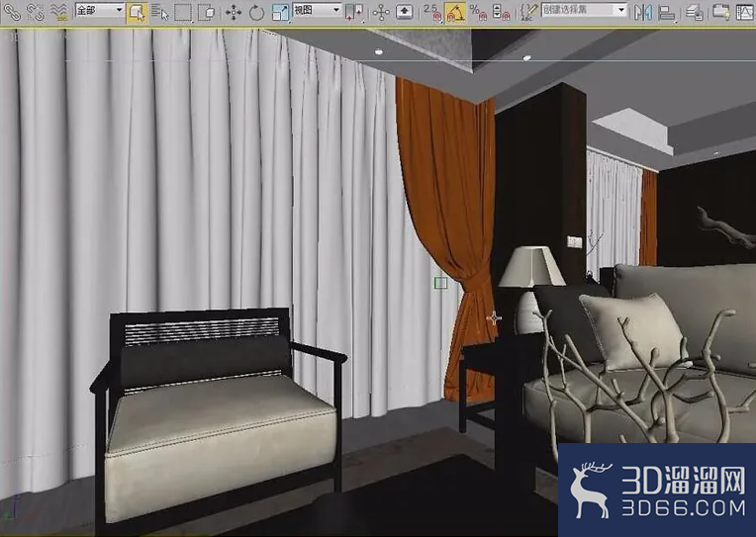Toggle the Percent Snap button
756x537 pixels.
(x=478, y=13)
